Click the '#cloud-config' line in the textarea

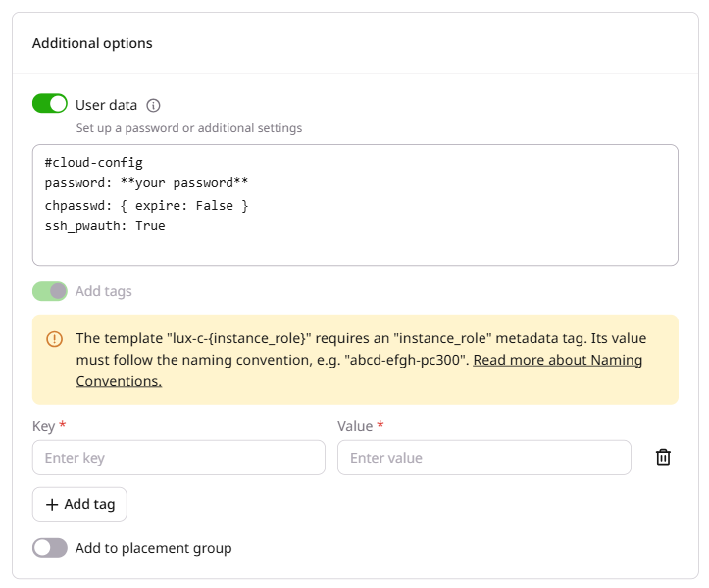point(93,163)
